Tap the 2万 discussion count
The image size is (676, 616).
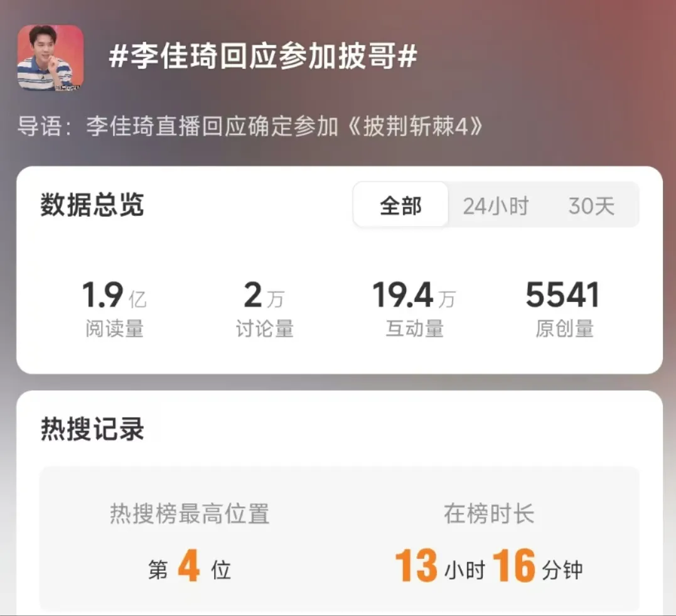click(264, 295)
